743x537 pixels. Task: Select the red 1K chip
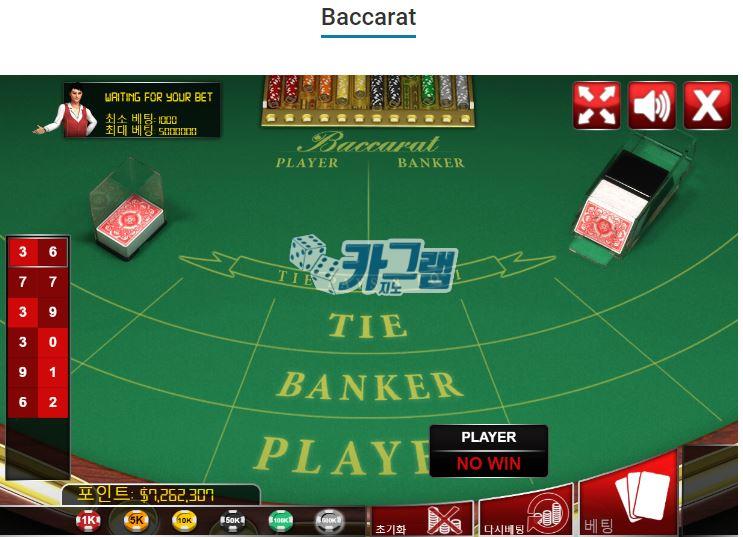[x=88, y=520]
